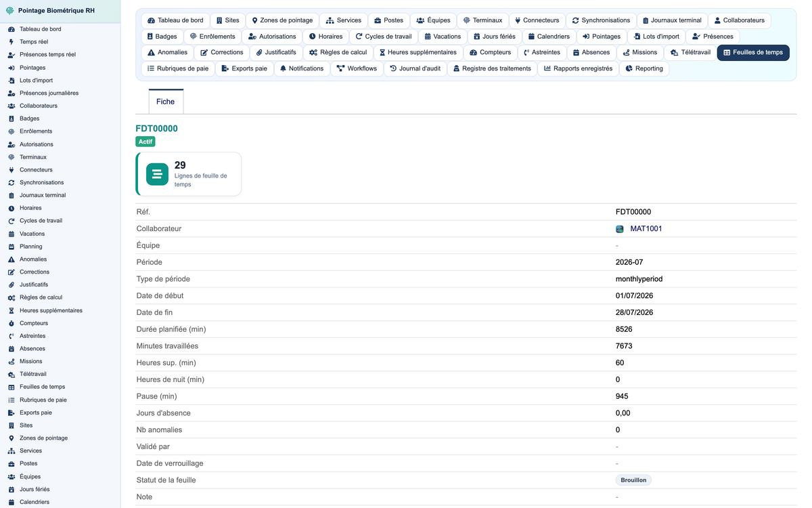Click the Minutes travaillées value 7673

point(624,346)
